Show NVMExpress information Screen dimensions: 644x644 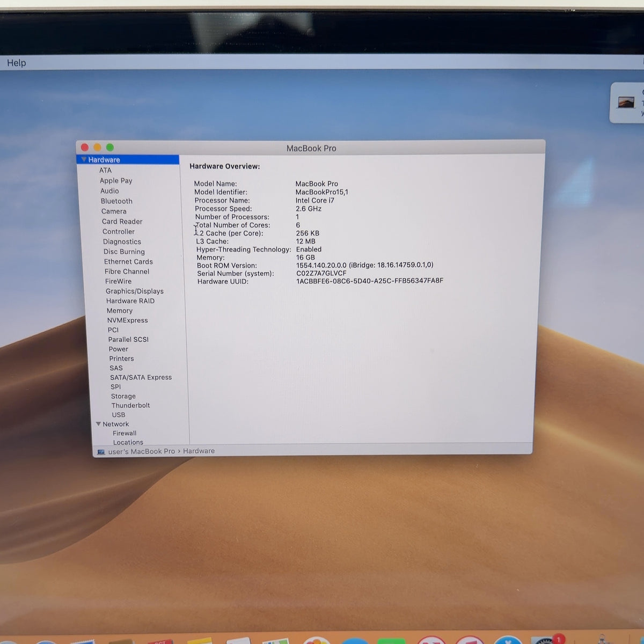tap(127, 320)
